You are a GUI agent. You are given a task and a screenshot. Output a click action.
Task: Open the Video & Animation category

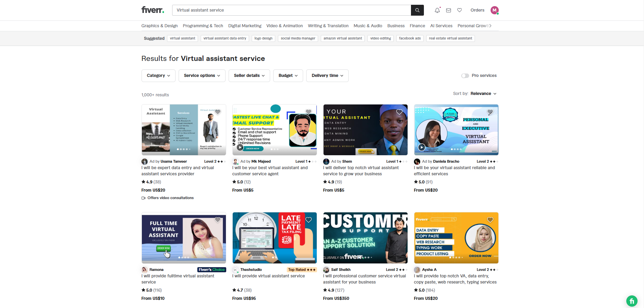coord(284,26)
